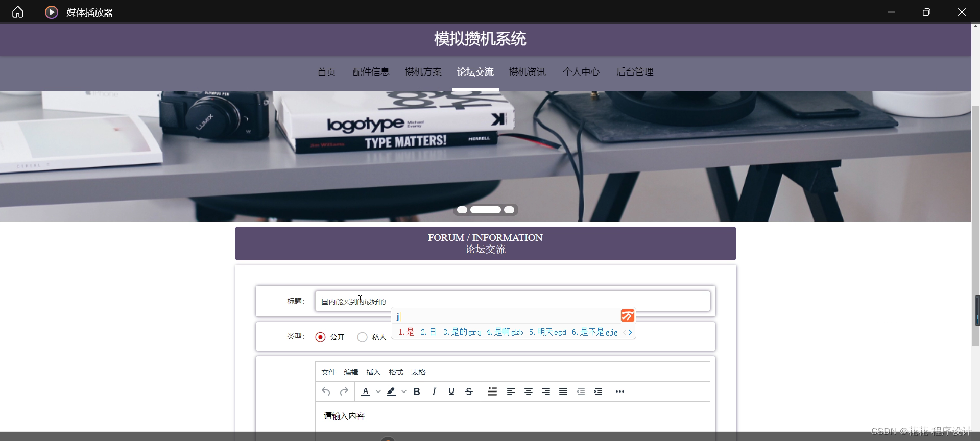Align text left
980x441 pixels.
(511, 391)
